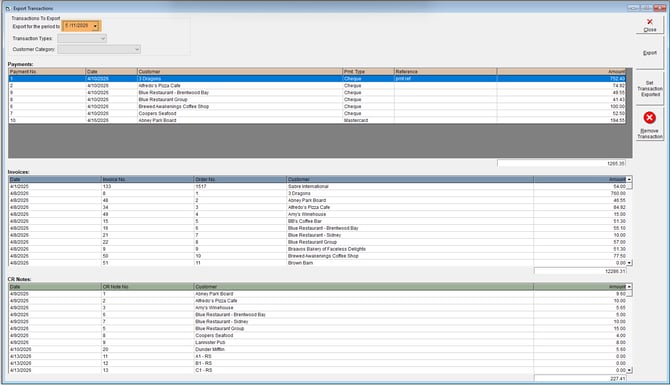Click the Export Transactions window title icon

pos(8,8)
